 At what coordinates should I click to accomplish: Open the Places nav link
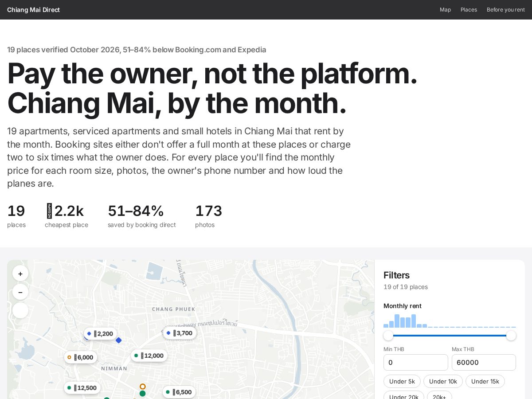click(x=469, y=10)
